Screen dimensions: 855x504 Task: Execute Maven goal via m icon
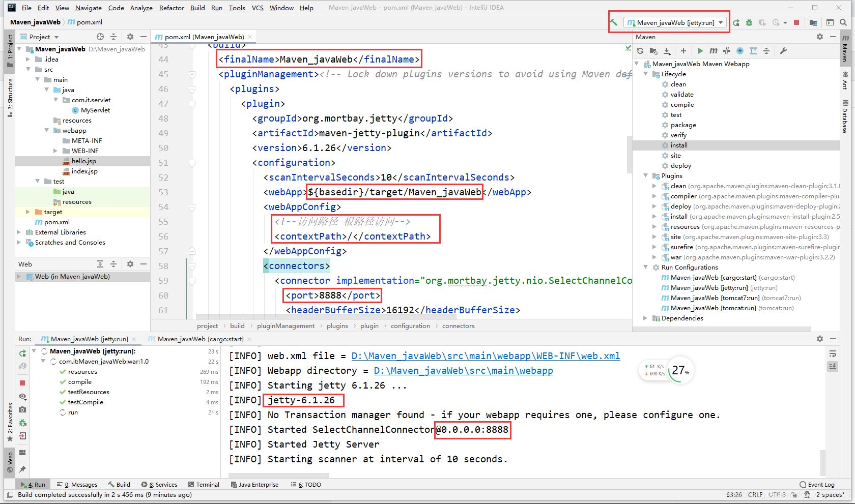714,51
